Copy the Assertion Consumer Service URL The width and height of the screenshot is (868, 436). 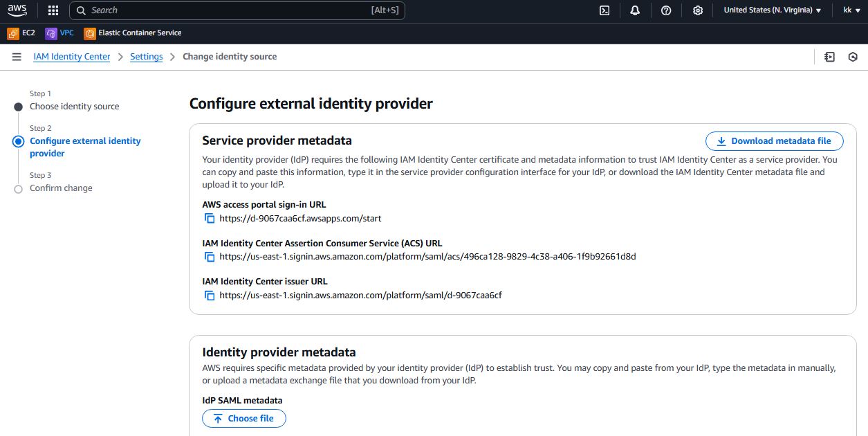coord(210,257)
